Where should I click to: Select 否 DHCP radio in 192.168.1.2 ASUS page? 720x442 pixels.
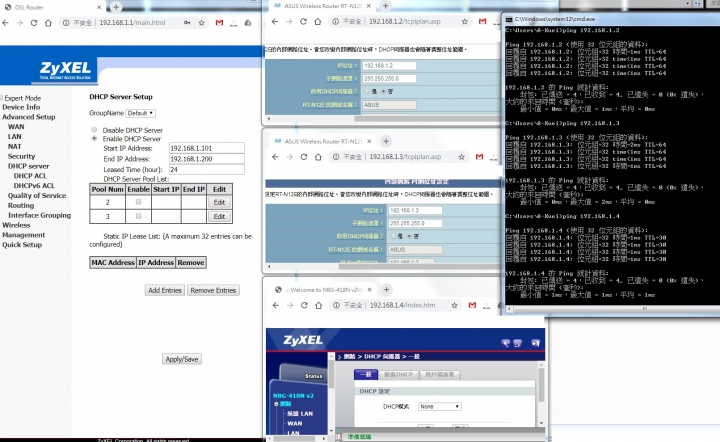[x=383, y=91]
